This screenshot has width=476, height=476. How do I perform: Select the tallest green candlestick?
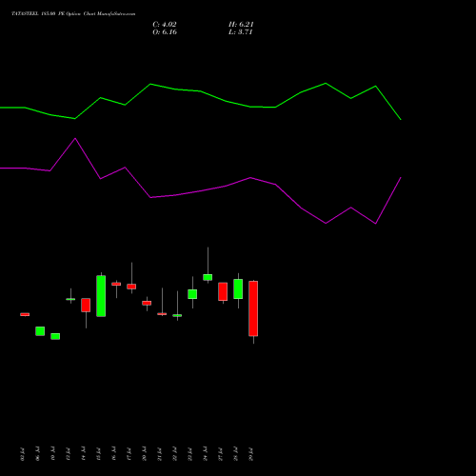101,296
